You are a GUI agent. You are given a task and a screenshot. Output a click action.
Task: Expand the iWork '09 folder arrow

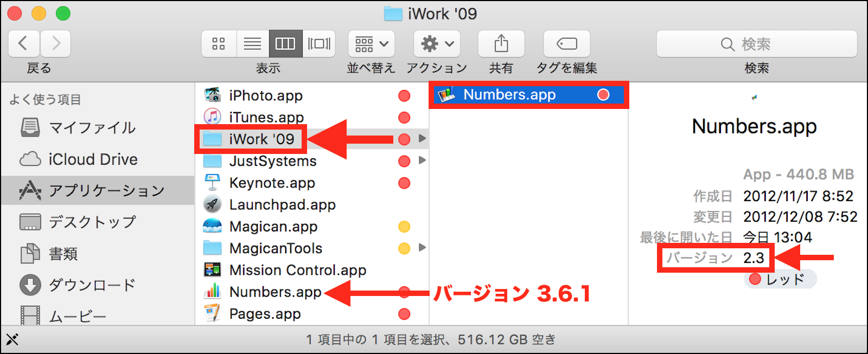[422, 139]
